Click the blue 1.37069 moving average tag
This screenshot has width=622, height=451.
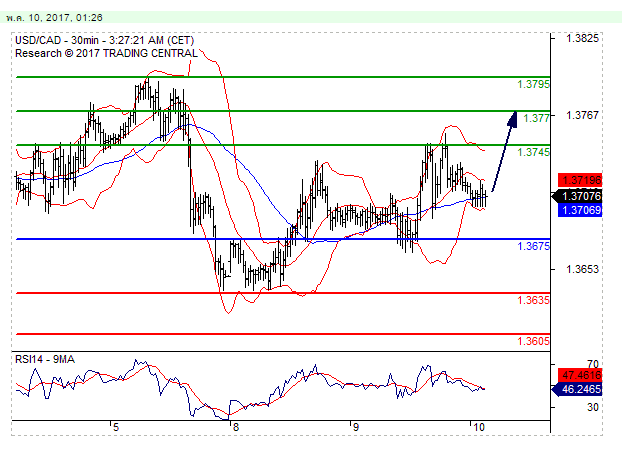coord(580,210)
